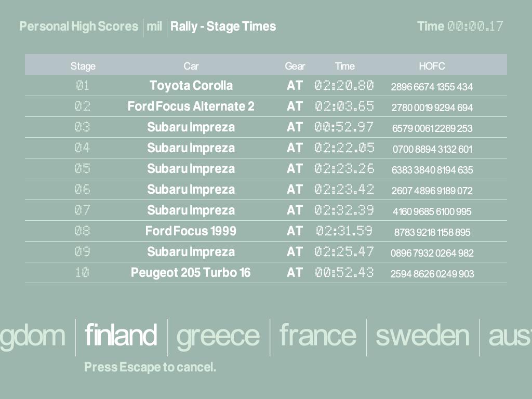Screen dimensions: 532x399
Task: Click the HOFC code 2896 6674 1355 434
Action: (432, 87)
